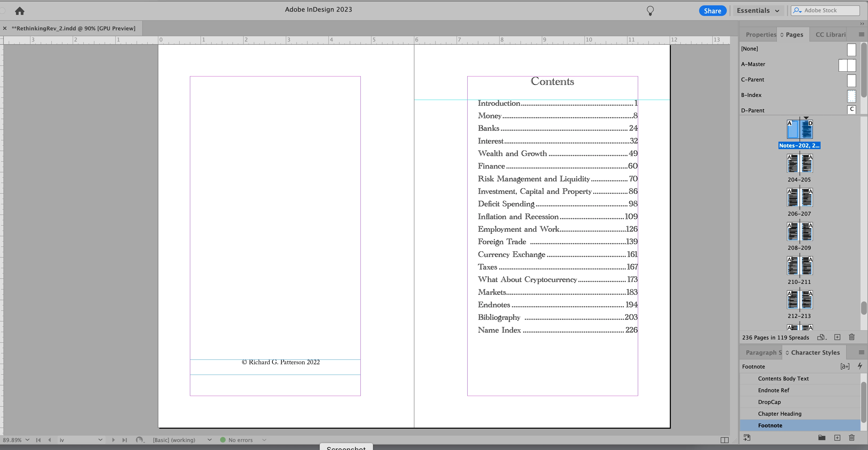Screen dimensions: 868x450
Task: Select the Chapter Heading character style
Action: point(779,414)
